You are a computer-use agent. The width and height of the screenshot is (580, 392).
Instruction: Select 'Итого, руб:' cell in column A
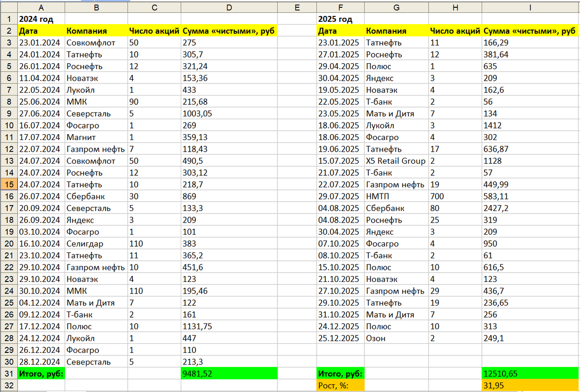pyautogui.click(x=41, y=374)
